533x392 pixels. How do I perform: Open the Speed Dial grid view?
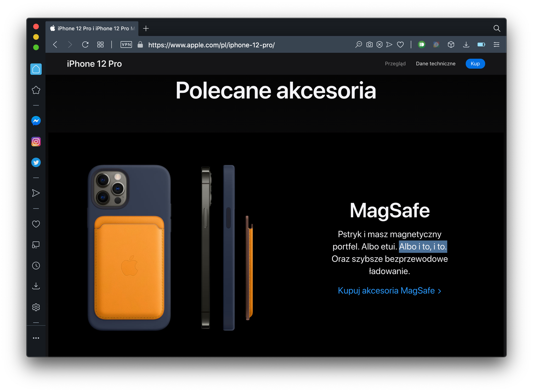100,45
